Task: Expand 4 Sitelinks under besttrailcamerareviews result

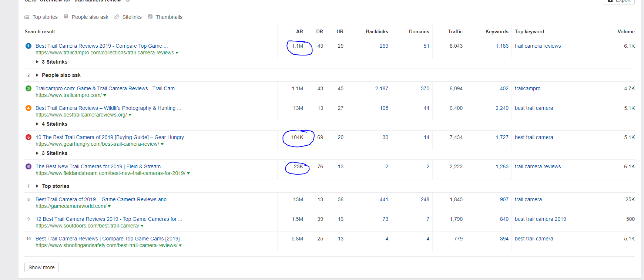Action: click(52, 124)
